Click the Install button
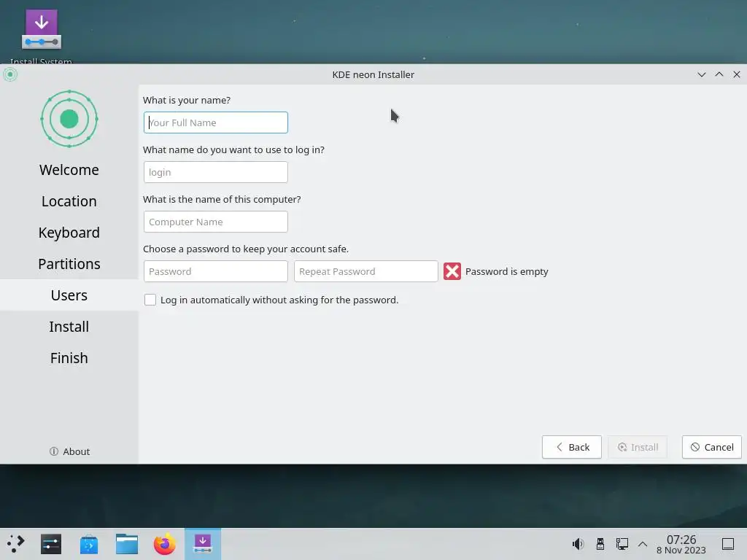 pos(638,447)
